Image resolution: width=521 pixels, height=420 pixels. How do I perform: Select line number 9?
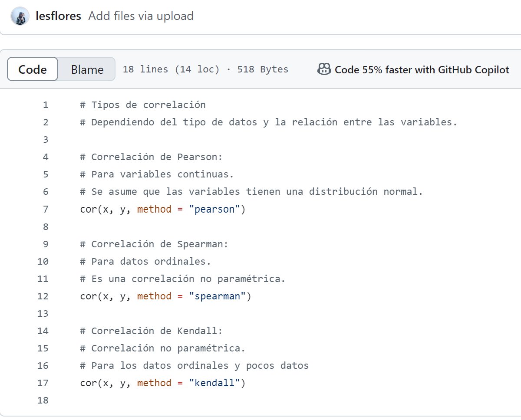tap(46, 244)
